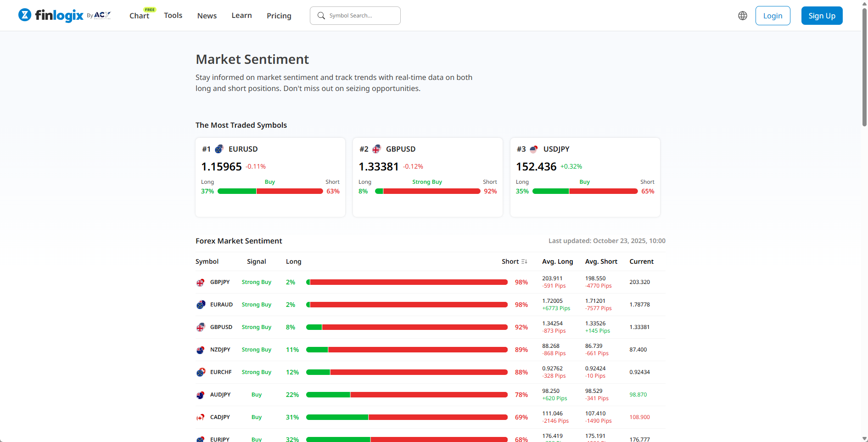868x442 pixels.
Task: Click the magnifier search icon
Action: point(321,16)
